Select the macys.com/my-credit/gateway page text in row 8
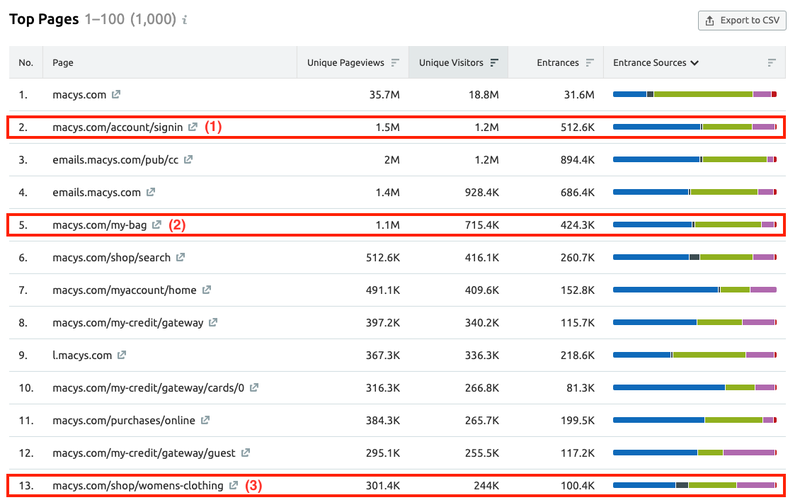This screenshot has height=500, width=800. 128,323
